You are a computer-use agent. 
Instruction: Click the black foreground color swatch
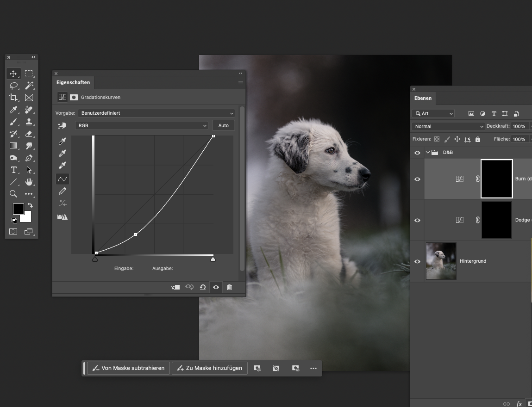18,209
